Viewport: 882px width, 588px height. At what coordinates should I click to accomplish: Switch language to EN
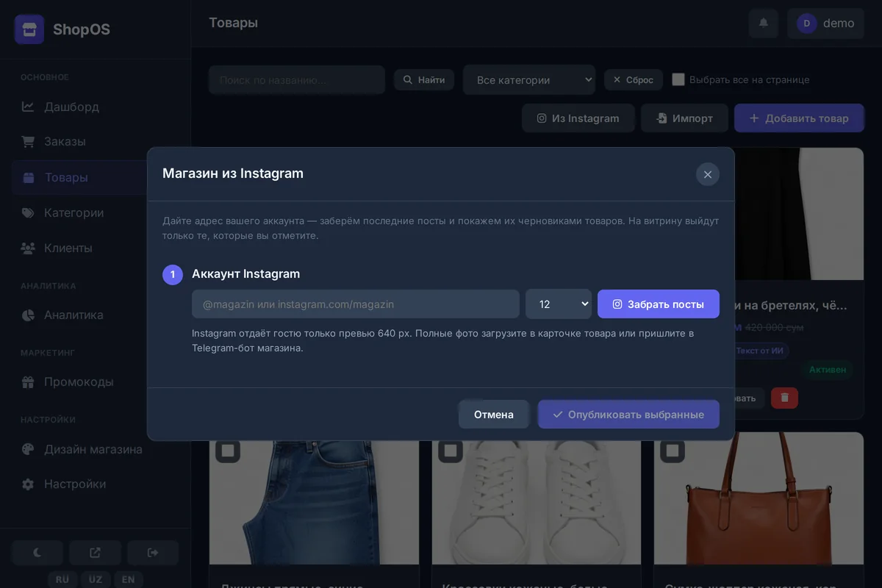coord(129,579)
